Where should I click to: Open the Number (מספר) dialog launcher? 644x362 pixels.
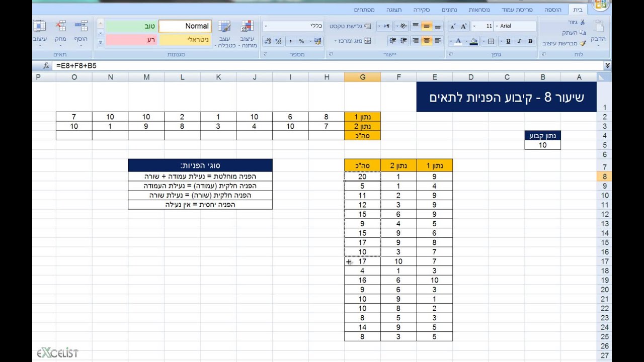tap(265, 54)
